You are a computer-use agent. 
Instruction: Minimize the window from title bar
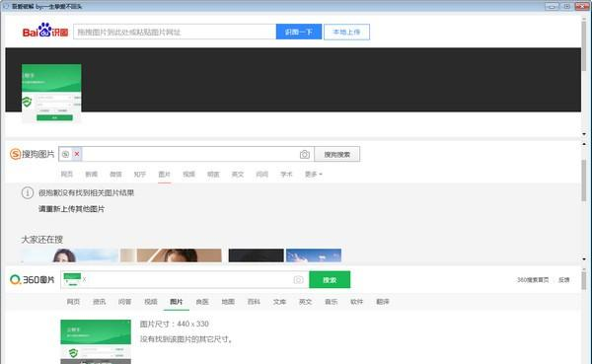click(x=552, y=6)
